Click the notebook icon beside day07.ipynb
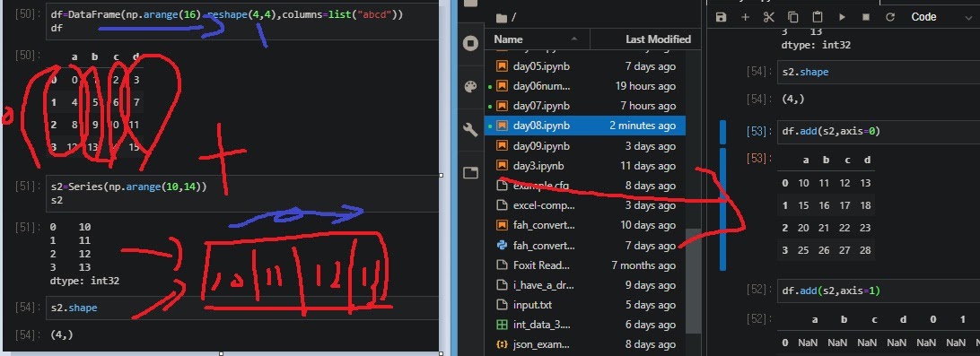 click(502, 106)
